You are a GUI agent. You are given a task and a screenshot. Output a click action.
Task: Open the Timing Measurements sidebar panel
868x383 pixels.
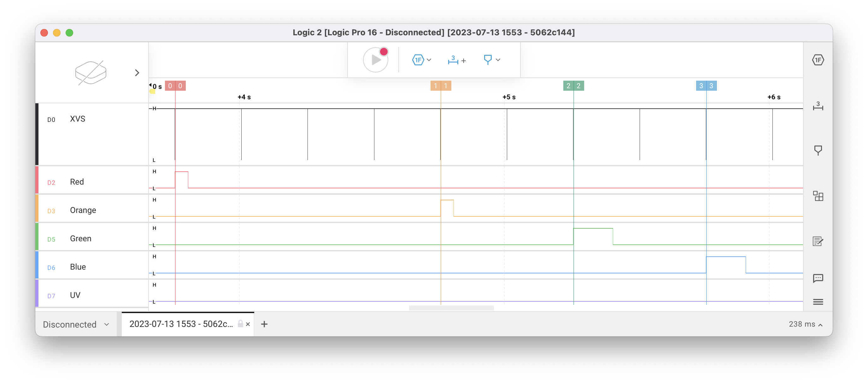click(x=818, y=106)
